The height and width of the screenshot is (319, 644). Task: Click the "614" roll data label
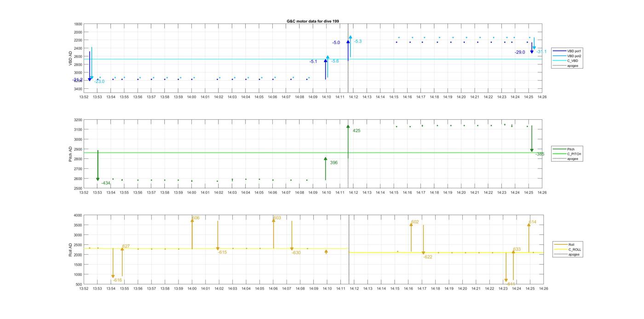pos(532,222)
